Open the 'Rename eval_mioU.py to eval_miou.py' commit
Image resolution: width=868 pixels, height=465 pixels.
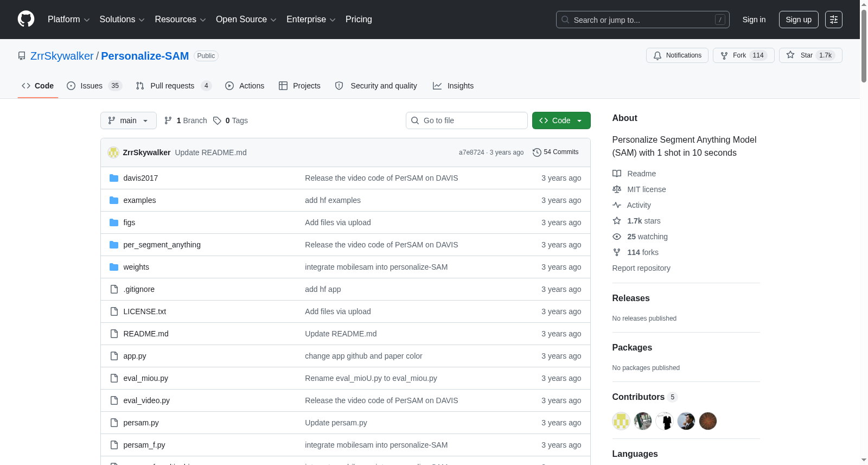371,378
